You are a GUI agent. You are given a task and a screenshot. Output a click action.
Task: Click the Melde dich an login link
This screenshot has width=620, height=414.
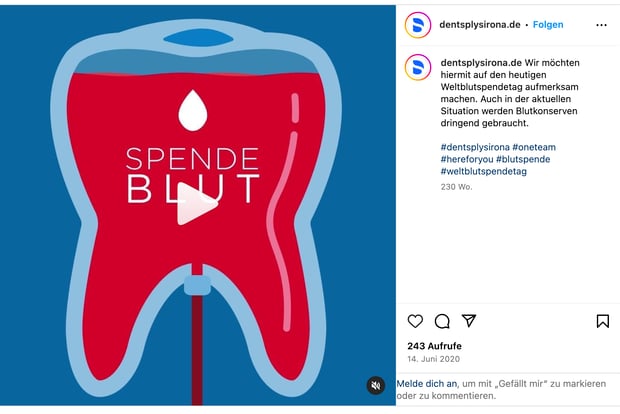[x=427, y=384]
